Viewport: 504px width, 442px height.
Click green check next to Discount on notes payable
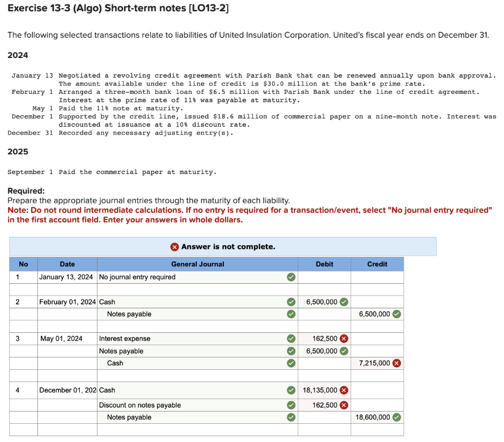pos(291,405)
